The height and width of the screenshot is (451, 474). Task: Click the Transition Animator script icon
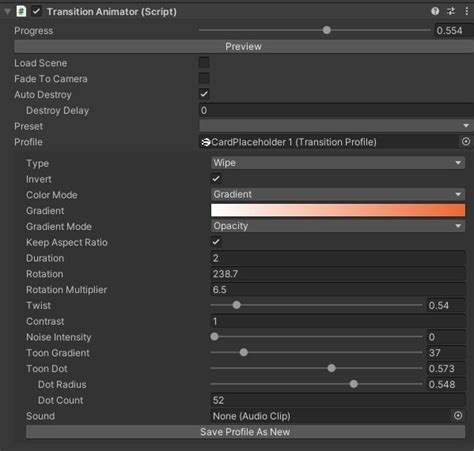point(21,11)
